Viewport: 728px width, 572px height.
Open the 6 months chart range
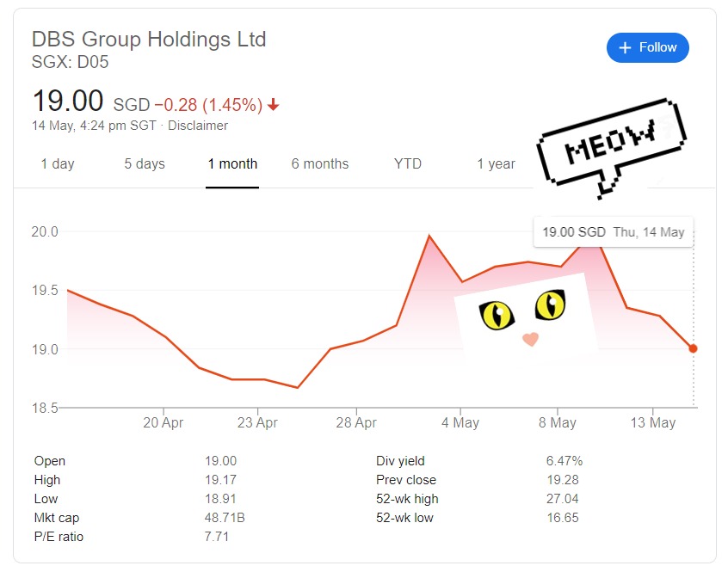pos(320,163)
